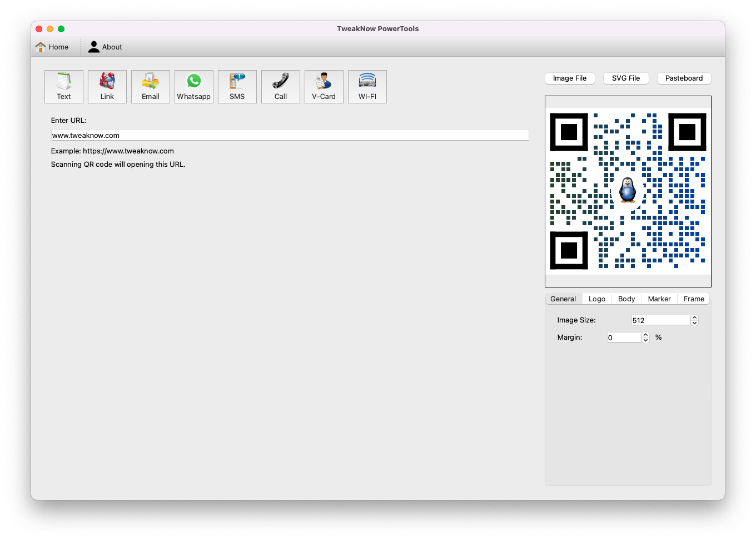Select the V-Card QR code type
Viewport: 756px width, 541px height.
[x=324, y=87]
